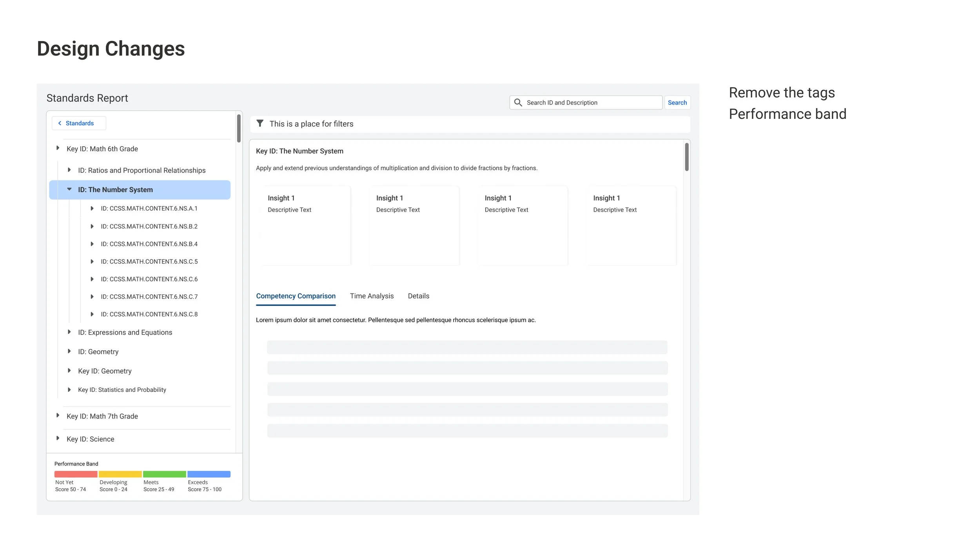Expand Key ID: Math 7th Grade
The width and height of the screenshot is (980, 551).
coord(58,415)
